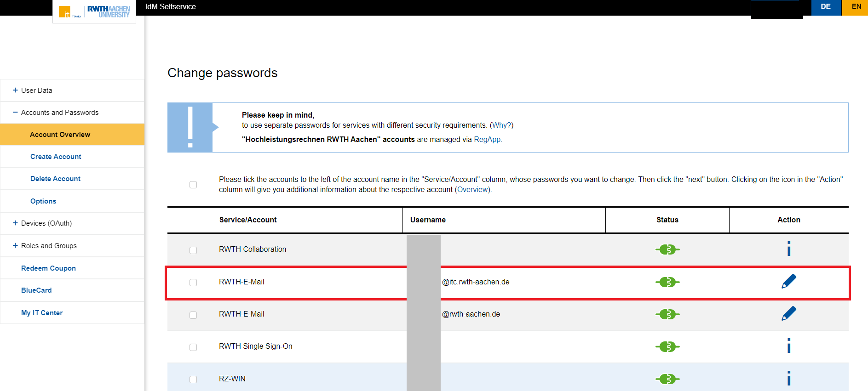Click IdM Selfservice title
868x391 pixels.
[x=171, y=6]
